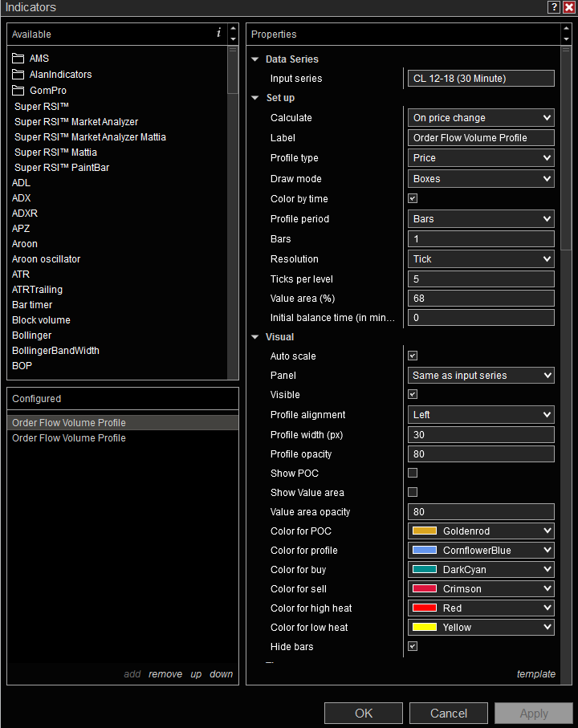Viewport: 578px width, 728px height.
Task: Collapse the Set up section
Action: click(254, 97)
